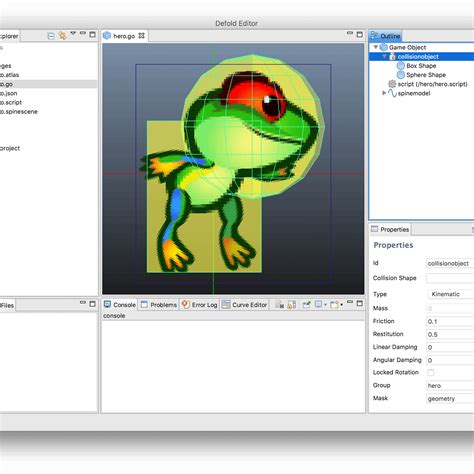Toggle the Locked Rotation checkbox
474x474 pixels.
[431, 372]
